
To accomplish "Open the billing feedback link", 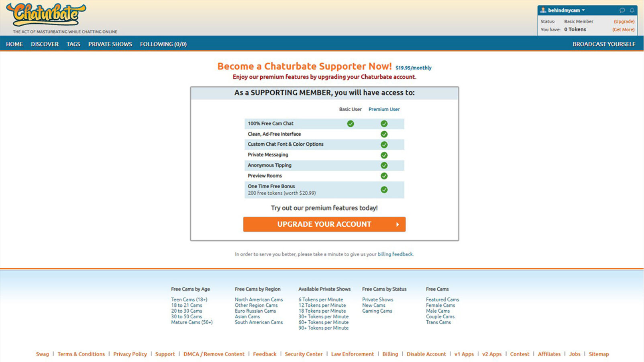I will coord(395,254).
